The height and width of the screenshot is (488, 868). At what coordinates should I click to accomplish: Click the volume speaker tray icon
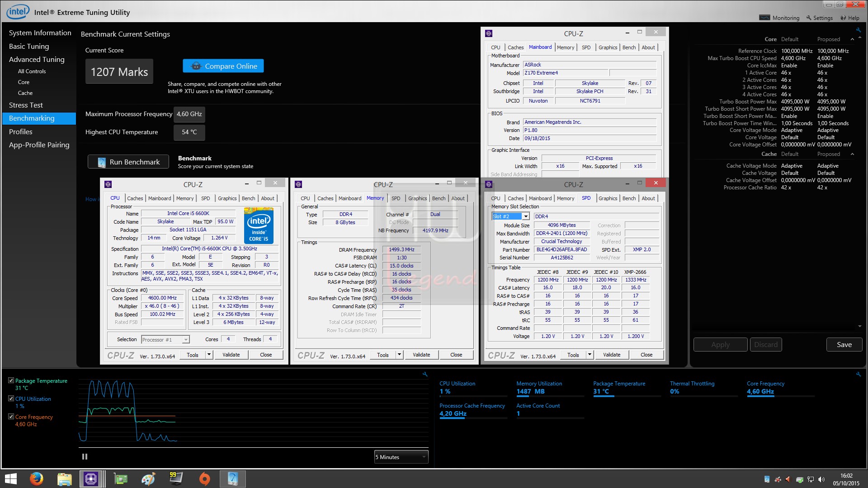(x=821, y=479)
